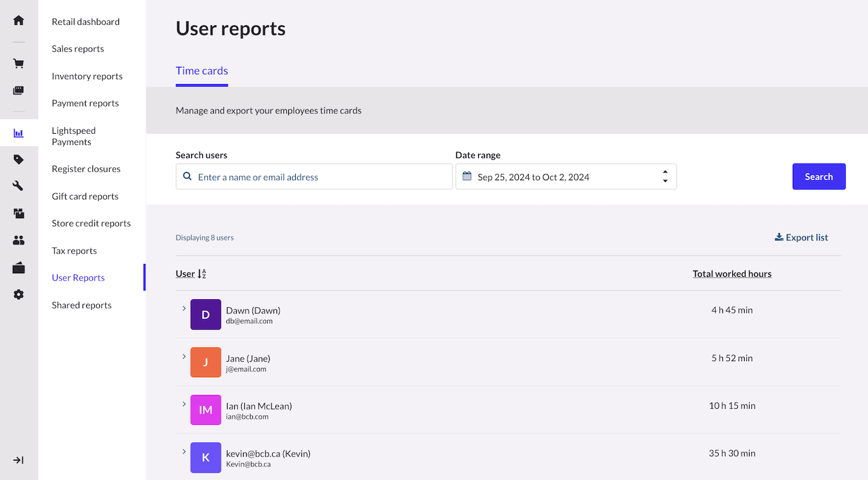Sort by Total worked hours column
Viewport: 868px width, 480px height.
click(732, 274)
